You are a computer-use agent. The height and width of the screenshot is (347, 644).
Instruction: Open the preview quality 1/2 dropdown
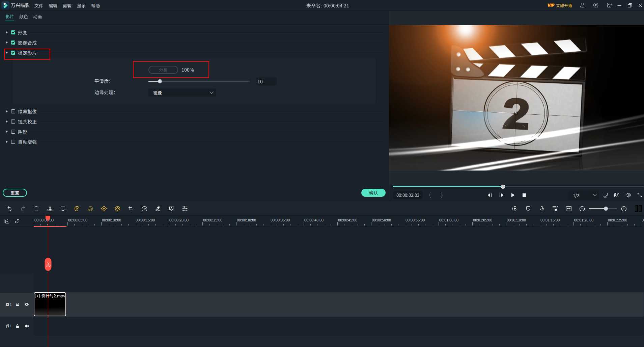click(584, 195)
